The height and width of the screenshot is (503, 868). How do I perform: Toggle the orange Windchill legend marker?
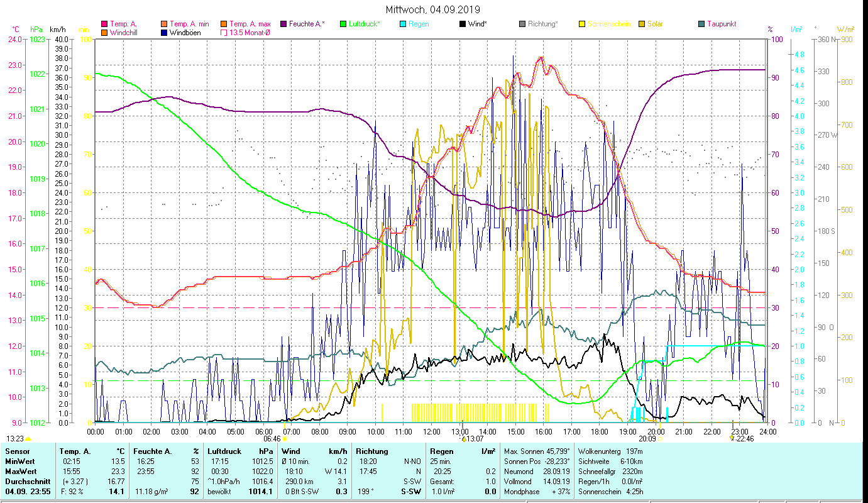click(x=104, y=33)
